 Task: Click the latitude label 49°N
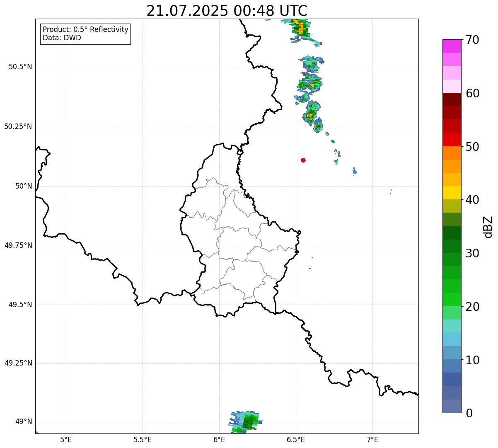24,421
